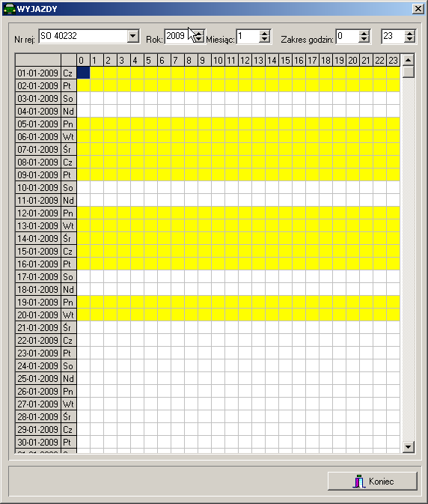Viewport: 428px width, 504px height.
Task: Close the WYJAZDY window
Action: point(418,9)
